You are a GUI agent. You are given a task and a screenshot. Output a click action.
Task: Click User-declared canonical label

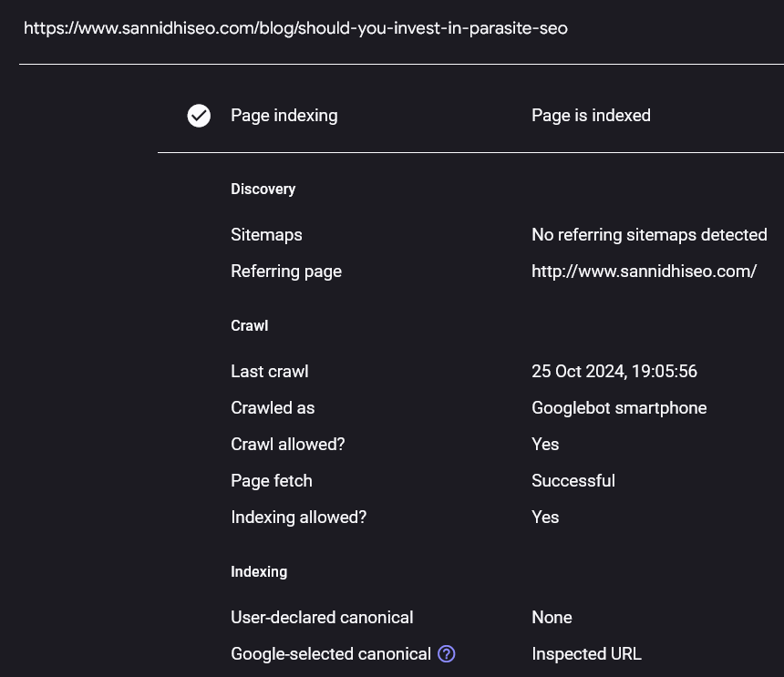point(322,618)
